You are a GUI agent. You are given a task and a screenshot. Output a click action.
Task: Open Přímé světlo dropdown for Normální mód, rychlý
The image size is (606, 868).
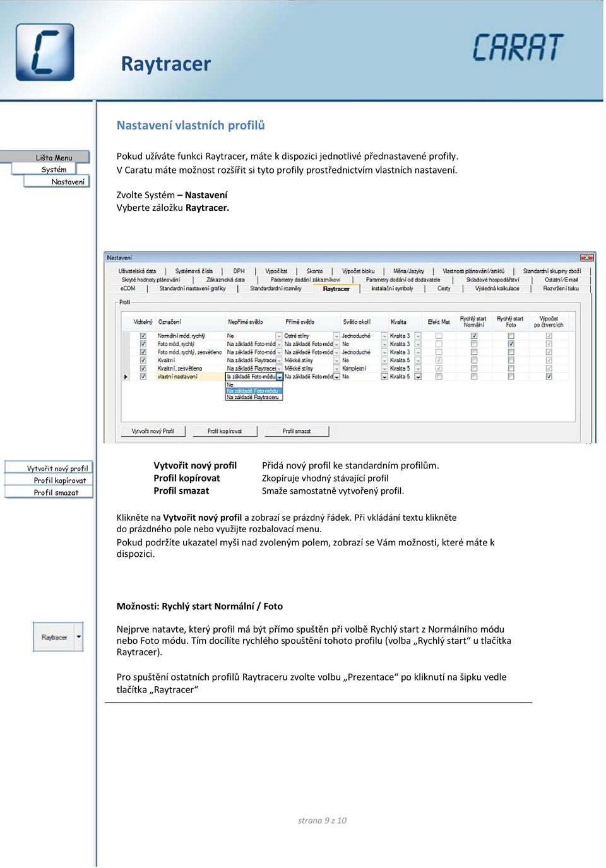(x=336, y=336)
